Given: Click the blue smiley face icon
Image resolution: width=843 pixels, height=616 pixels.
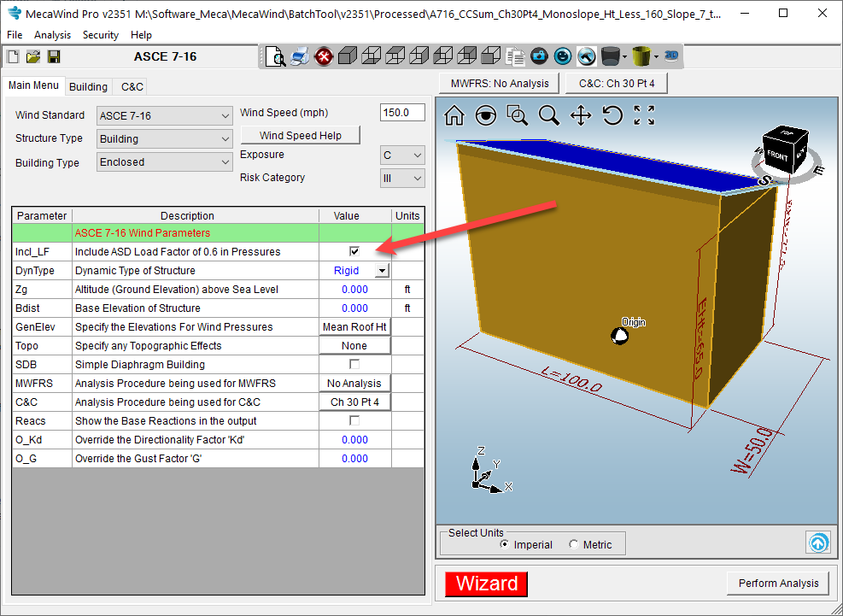Looking at the screenshot, I should coord(563,56).
